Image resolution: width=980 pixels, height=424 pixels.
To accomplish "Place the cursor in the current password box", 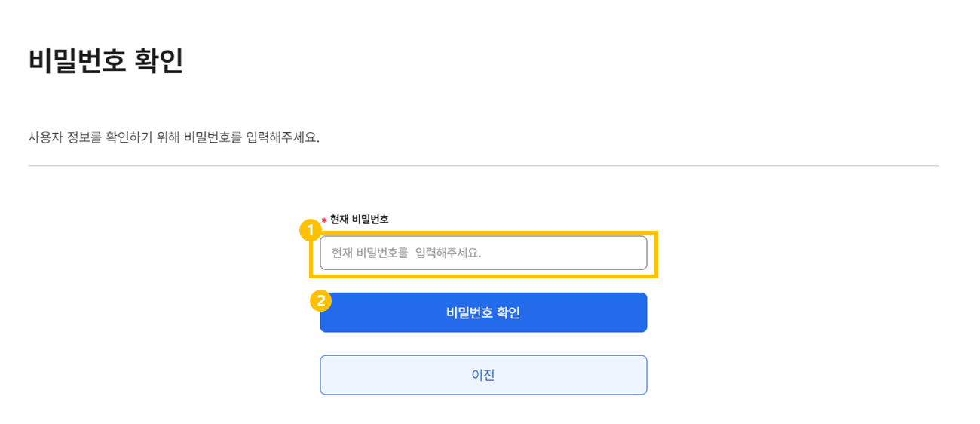I will coord(483,253).
